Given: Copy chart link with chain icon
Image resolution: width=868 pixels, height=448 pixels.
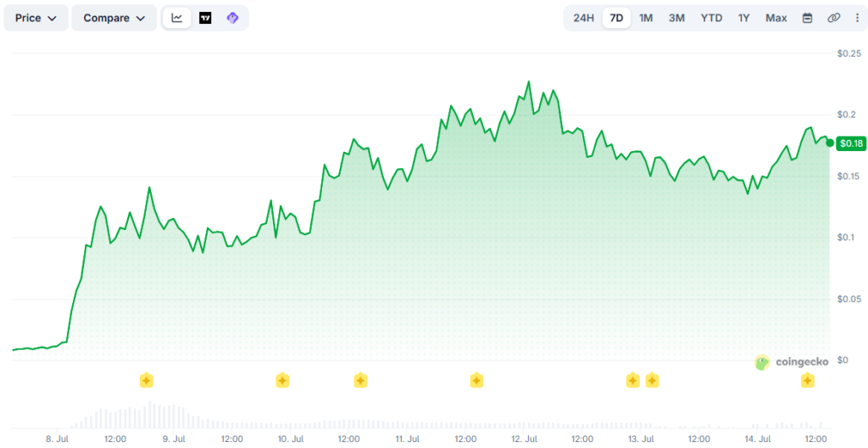Looking at the screenshot, I should point(834,18).
